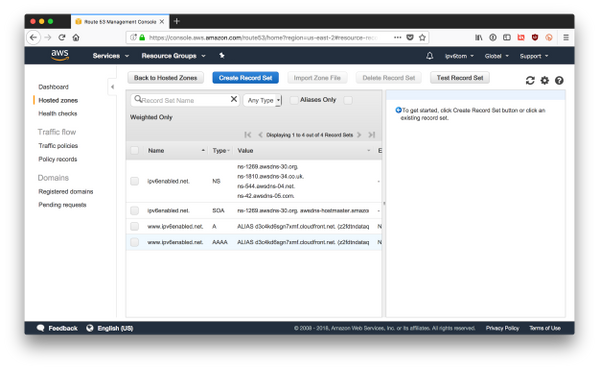Tick the select-all records checkbox

(x=134, y=151)
